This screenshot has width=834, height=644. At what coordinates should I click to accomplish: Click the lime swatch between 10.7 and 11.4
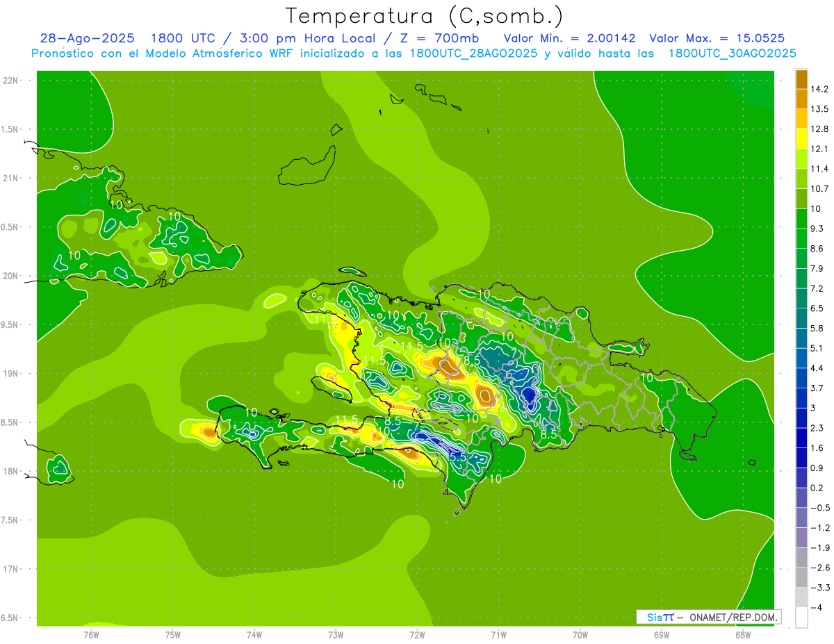click(801, 179)
